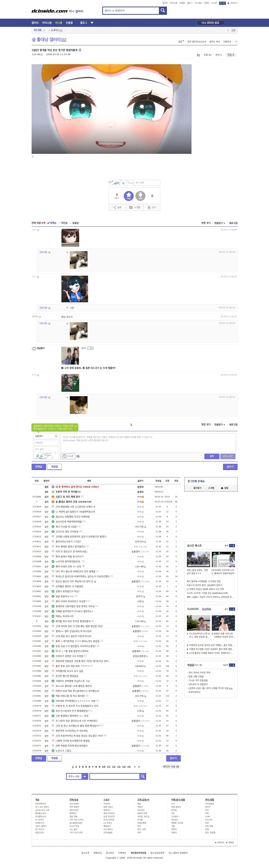Click the 등록+추천 button
The image size is (269, 868).
click(x=228, y=456)
